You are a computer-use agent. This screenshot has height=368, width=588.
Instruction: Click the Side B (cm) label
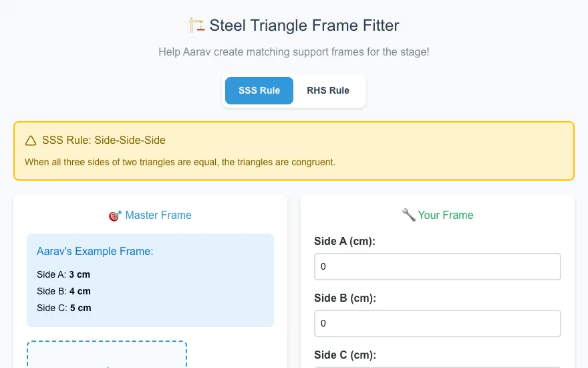[345, 298]
